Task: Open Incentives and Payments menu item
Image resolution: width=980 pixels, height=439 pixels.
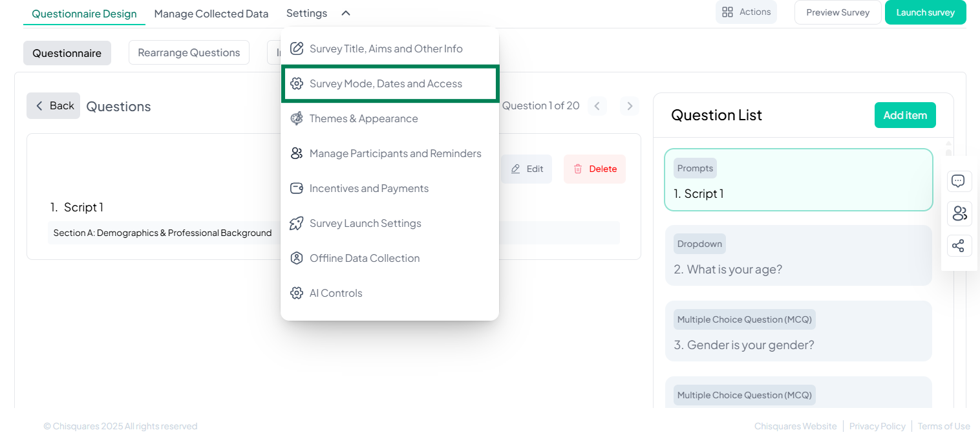Action: (368, 188)
